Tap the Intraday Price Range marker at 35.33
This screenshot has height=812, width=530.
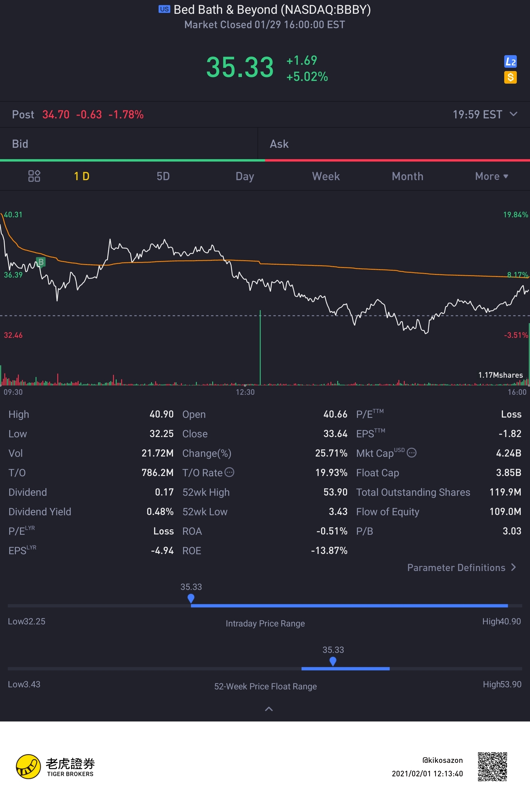[x=191, y=598]
